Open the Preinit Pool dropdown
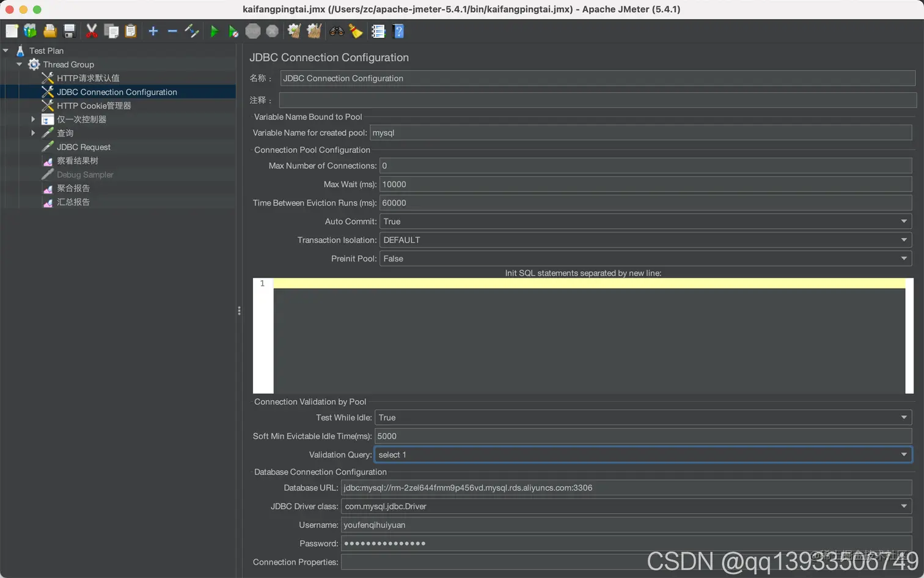 [646, 259]
